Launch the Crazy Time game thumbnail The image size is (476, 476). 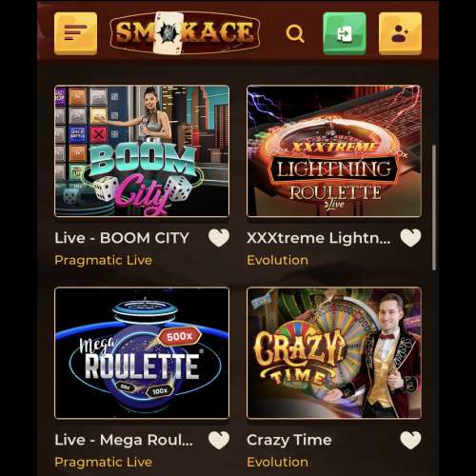click(x=334, y=353)
